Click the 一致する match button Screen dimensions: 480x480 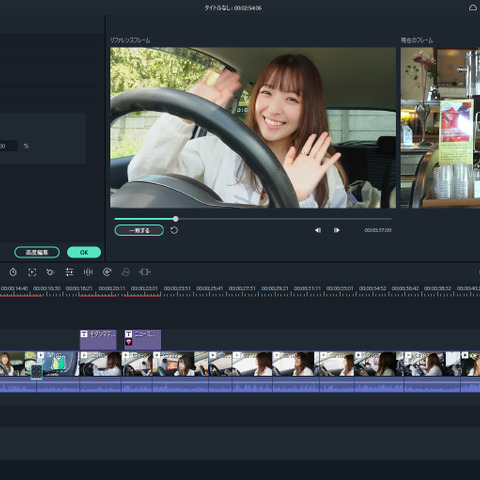[139, 230]
